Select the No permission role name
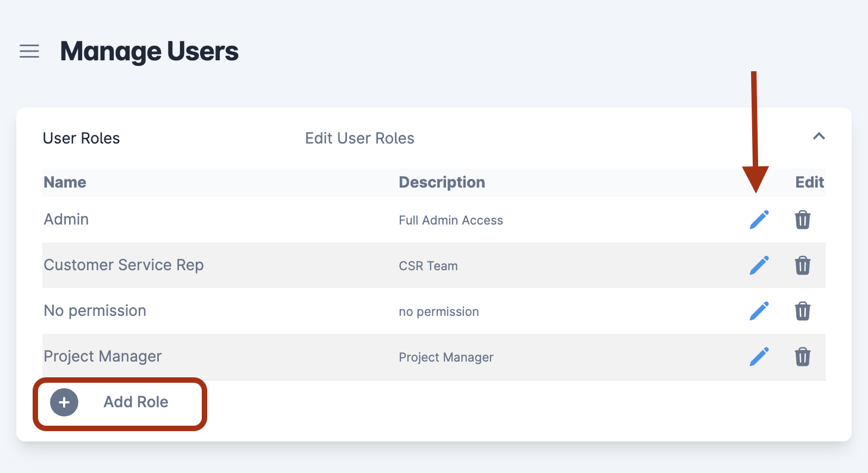The height and width of the screenshot is (473, 868). click(x=95, y=310)
